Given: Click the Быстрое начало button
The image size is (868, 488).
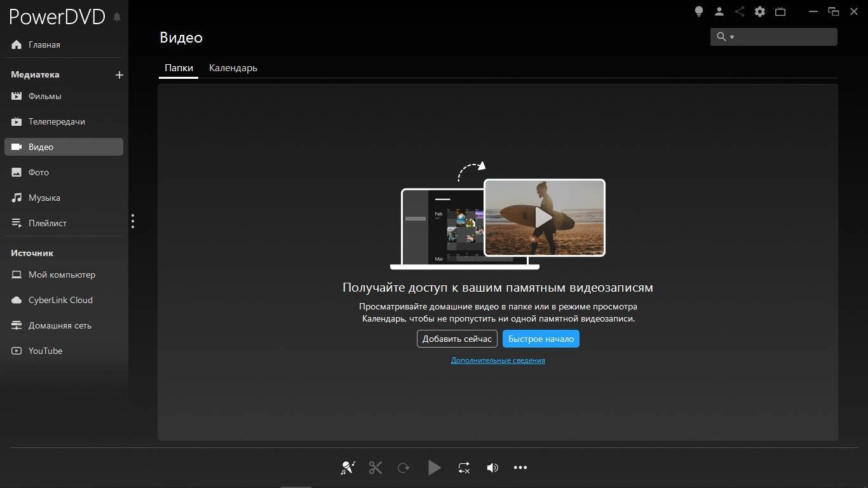Looking at the screenshot, I should [x=541, y=339].
